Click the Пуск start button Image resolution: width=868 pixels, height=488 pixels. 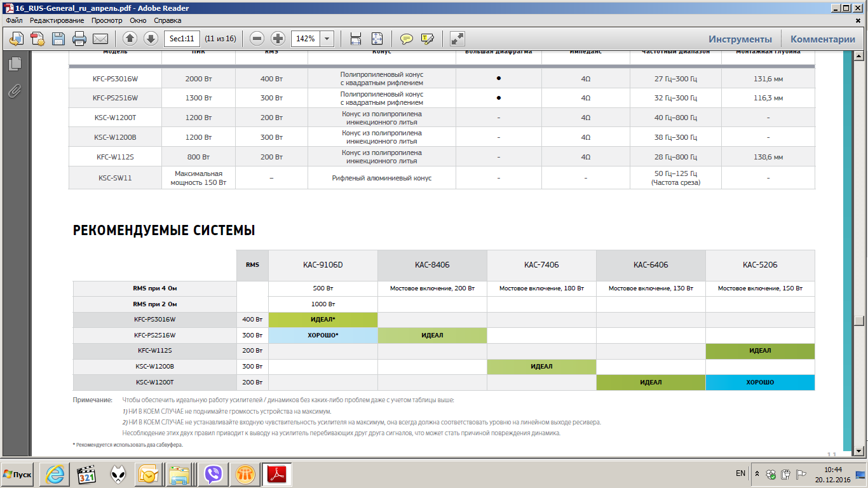point(18,474)
